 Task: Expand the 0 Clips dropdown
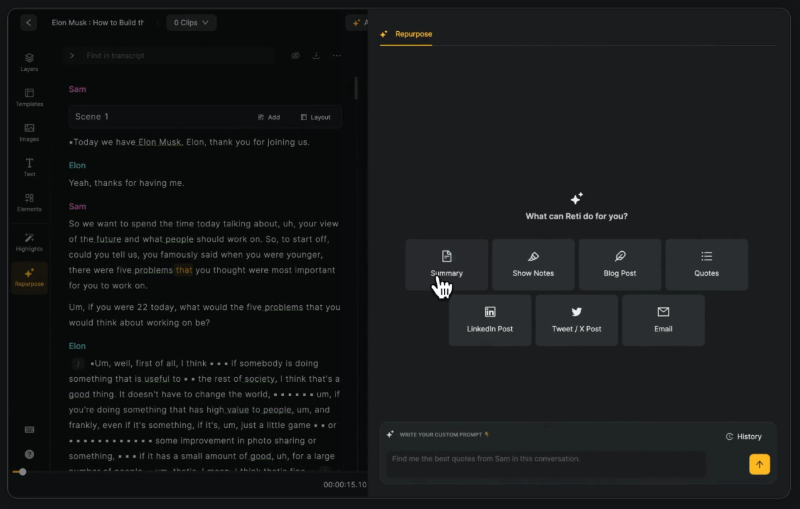tap(194, 22)
